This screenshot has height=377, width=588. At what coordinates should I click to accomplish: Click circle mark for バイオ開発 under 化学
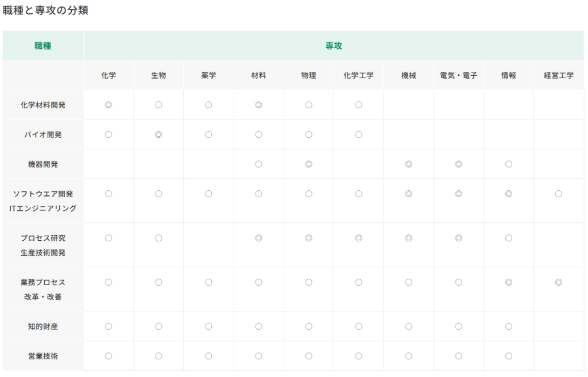coord(109,134)
